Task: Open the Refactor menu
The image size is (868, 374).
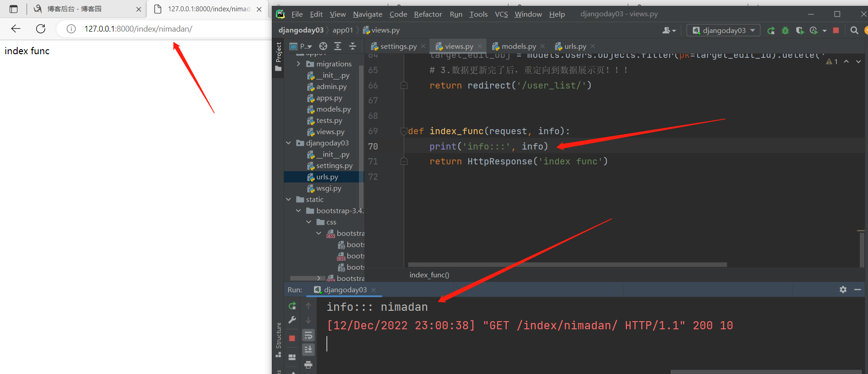Action: coord(428,14)
